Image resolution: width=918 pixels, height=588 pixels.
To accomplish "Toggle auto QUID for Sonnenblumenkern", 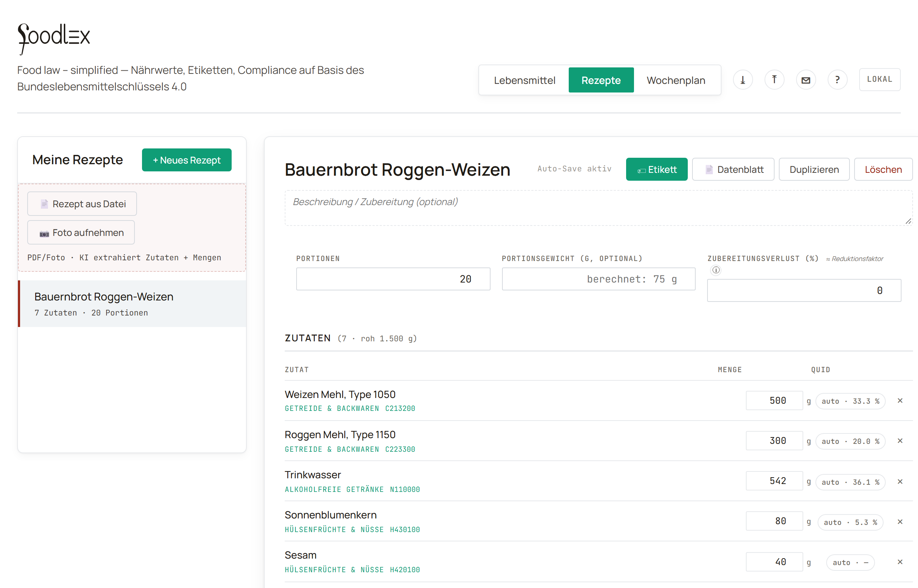I will coord(851,522).
